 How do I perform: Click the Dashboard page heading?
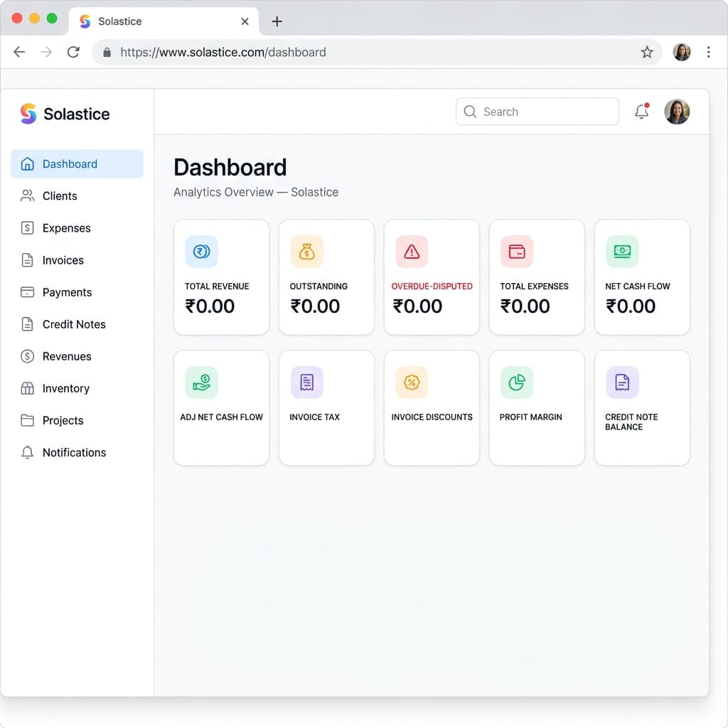tap(230, 167)
